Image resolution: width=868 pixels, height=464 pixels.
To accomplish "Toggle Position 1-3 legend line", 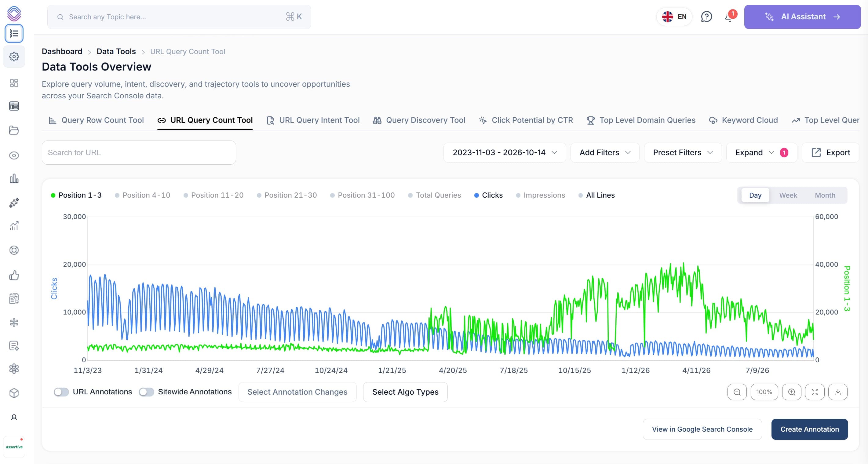I will coord(76,195).
